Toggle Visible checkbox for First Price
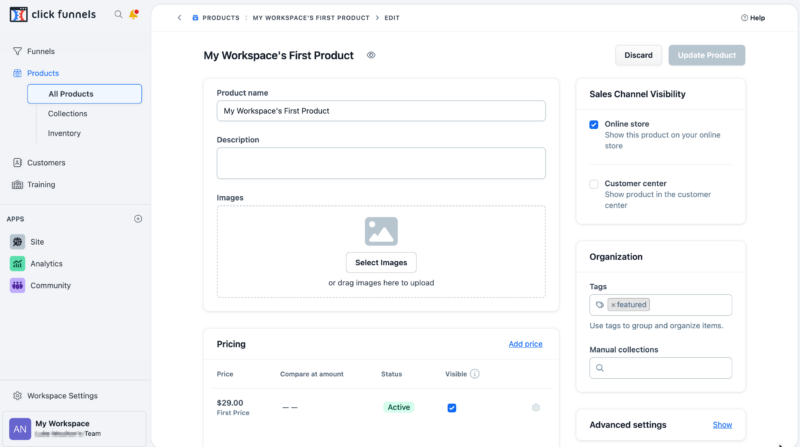The height and width of the screenshot is (447, 800). pyautogui.click(x=452, y=408)
